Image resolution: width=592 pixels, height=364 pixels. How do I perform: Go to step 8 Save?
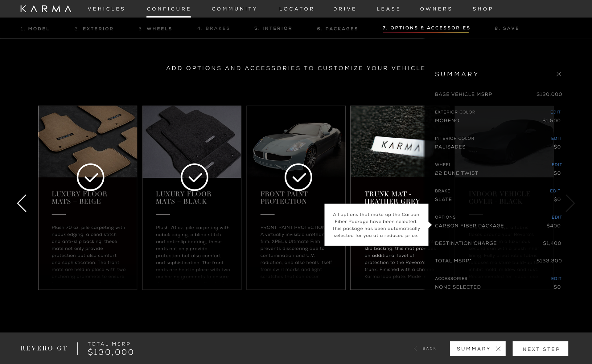click(507, 28)
